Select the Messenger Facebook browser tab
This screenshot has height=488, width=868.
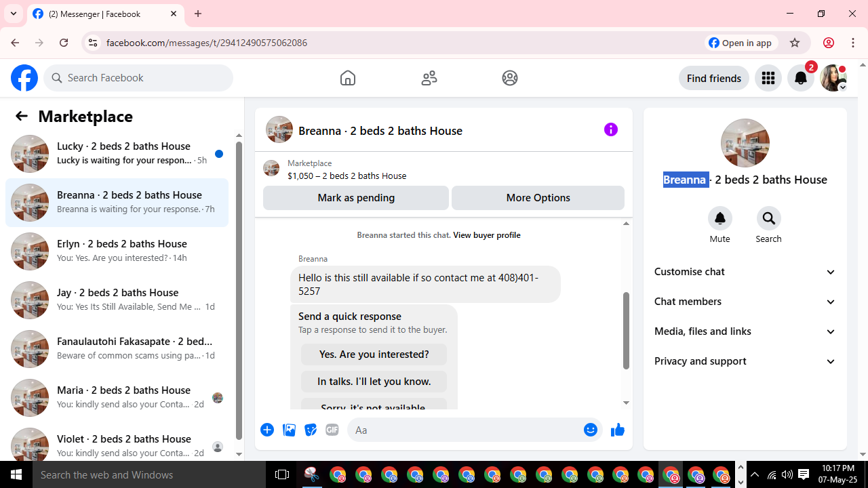(106, 14)
